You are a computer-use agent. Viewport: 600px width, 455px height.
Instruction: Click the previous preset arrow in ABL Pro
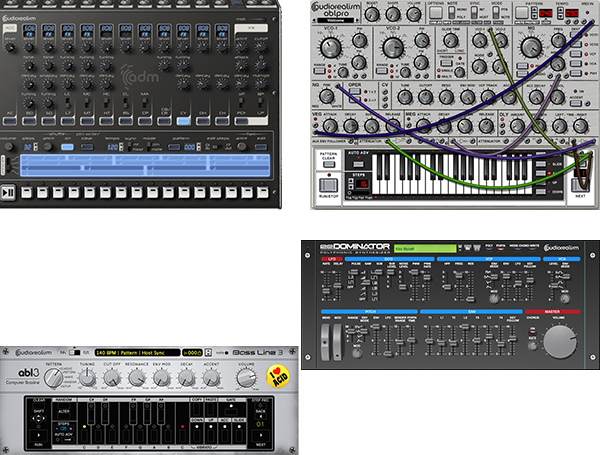click(315, 20)
